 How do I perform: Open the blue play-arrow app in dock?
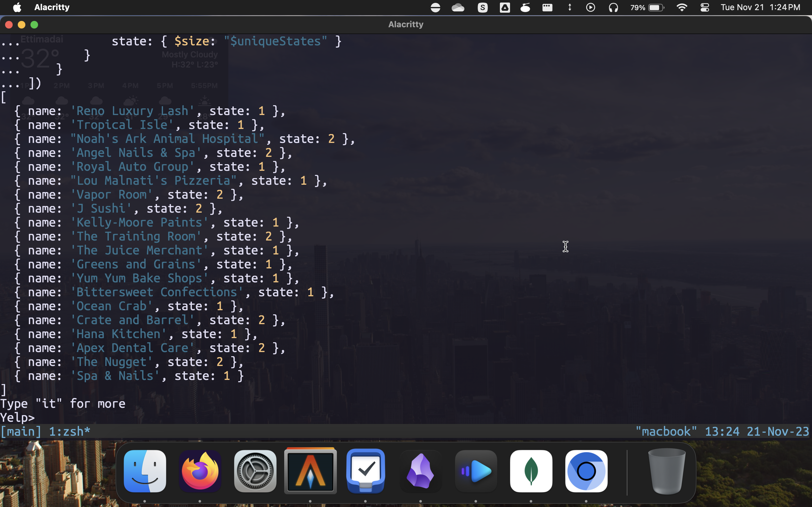[476, 471]
